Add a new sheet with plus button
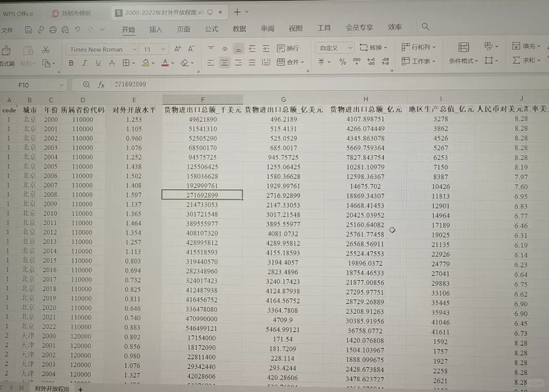Image resolution: width=549 pixels, height=392 pixels. 81,389
